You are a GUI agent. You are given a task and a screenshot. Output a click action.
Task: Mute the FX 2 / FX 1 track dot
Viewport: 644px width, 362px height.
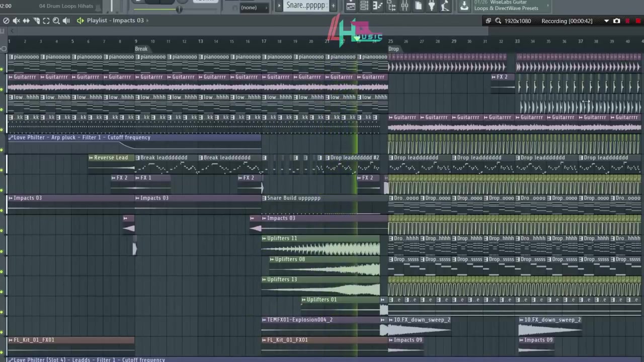point(2,190)
